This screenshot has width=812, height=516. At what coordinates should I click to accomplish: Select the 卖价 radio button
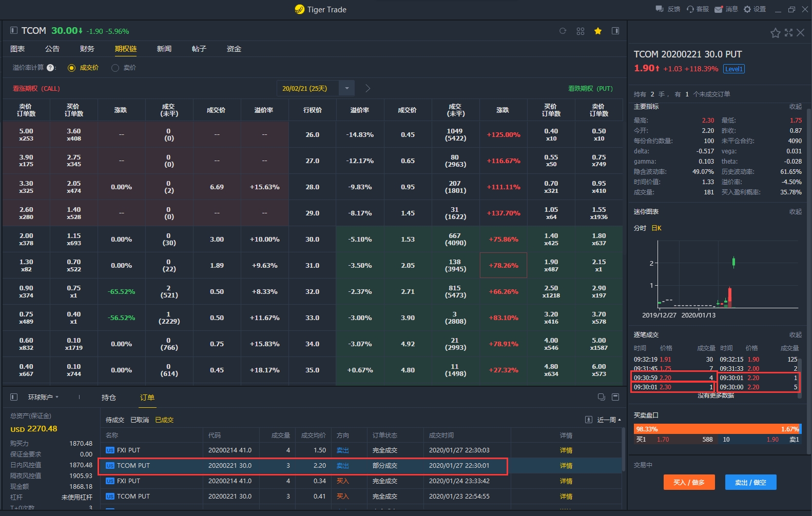[115, 68]
